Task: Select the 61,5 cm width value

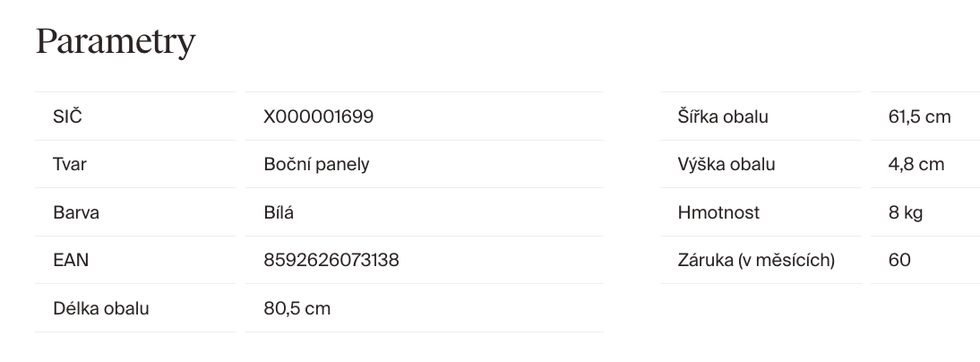Action: pyautogui.click(x=919, y=116)
